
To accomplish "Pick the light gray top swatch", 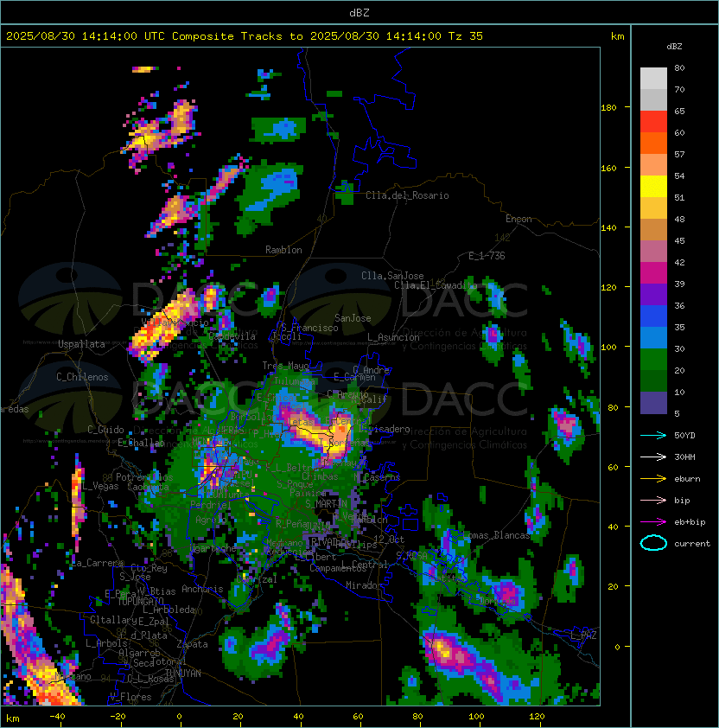I will pos(653,79).
